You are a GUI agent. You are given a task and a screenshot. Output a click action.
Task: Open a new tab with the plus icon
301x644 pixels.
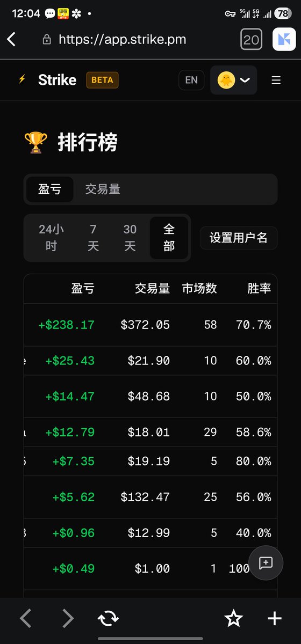(x=275, y=618)
